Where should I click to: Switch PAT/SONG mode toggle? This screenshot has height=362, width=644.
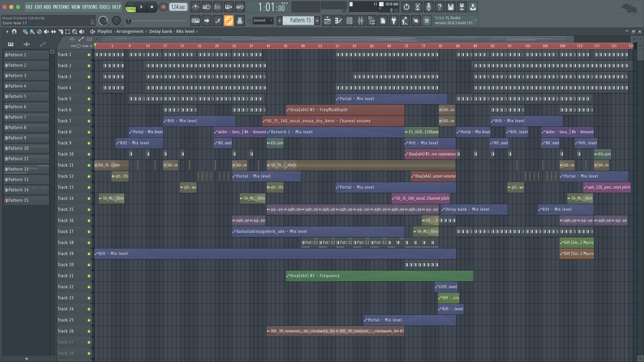130,7
